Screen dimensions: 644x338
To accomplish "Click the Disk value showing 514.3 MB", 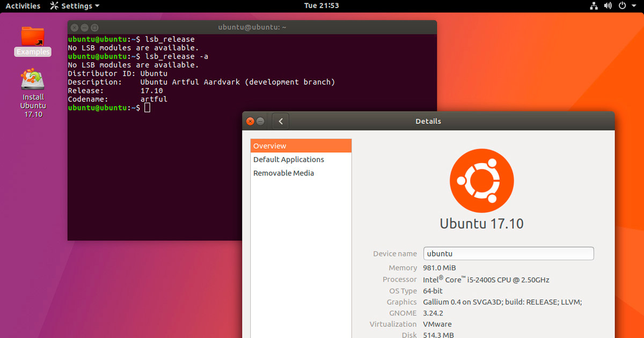I will point(438,335).
